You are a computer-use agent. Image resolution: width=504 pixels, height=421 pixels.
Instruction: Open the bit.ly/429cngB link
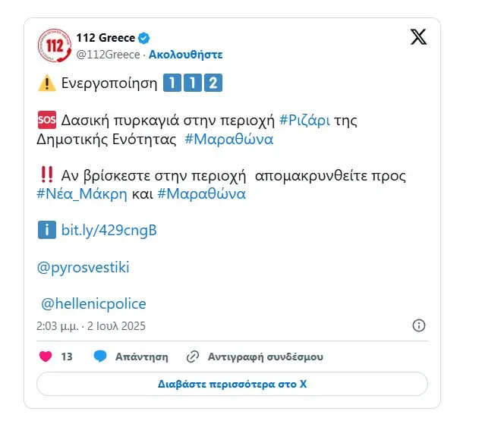pos(109,231)
